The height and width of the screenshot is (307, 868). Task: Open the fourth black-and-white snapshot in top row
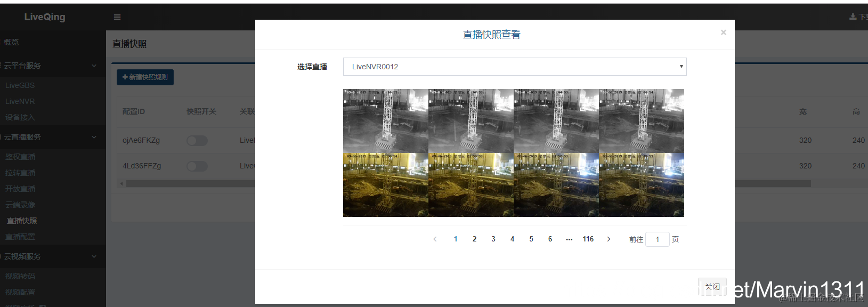[x=642, y=121]
